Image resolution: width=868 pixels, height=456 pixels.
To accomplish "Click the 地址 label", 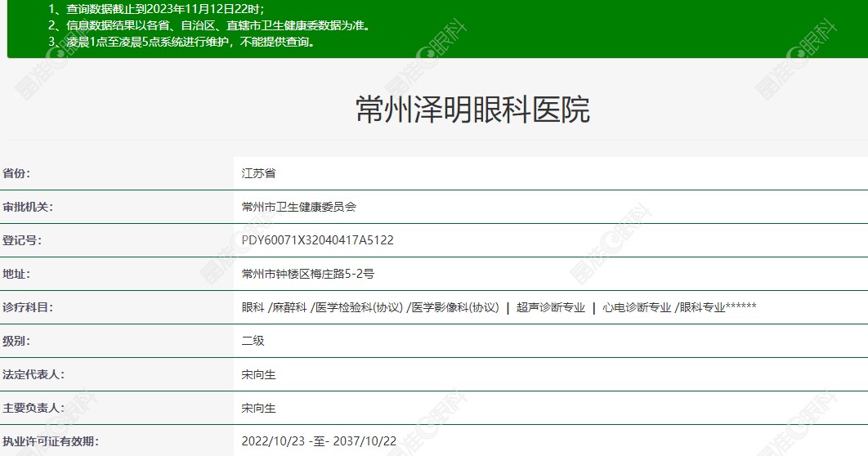I will point(16,274).
